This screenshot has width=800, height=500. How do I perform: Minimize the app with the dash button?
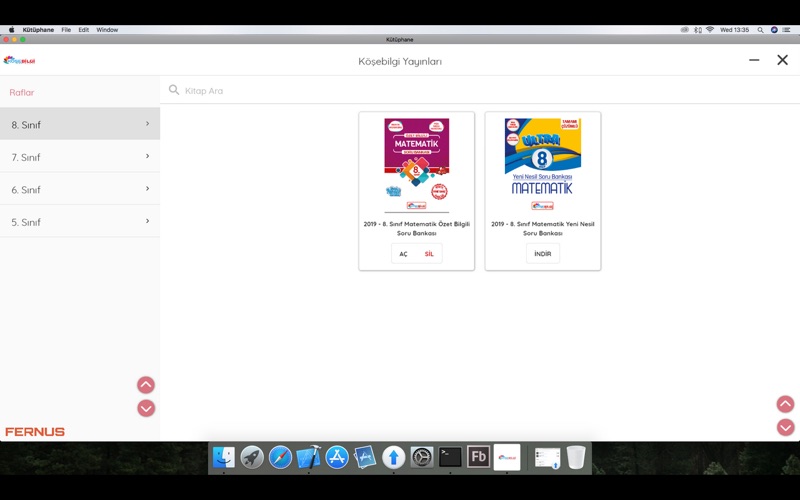coord(754,60)
